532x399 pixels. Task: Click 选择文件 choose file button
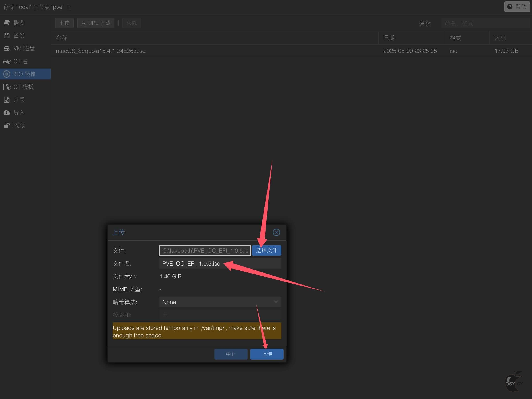(266, 250)
